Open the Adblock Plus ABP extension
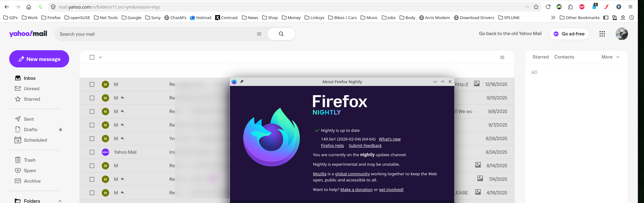Screen dimensions: 644x203 point(582,7)
